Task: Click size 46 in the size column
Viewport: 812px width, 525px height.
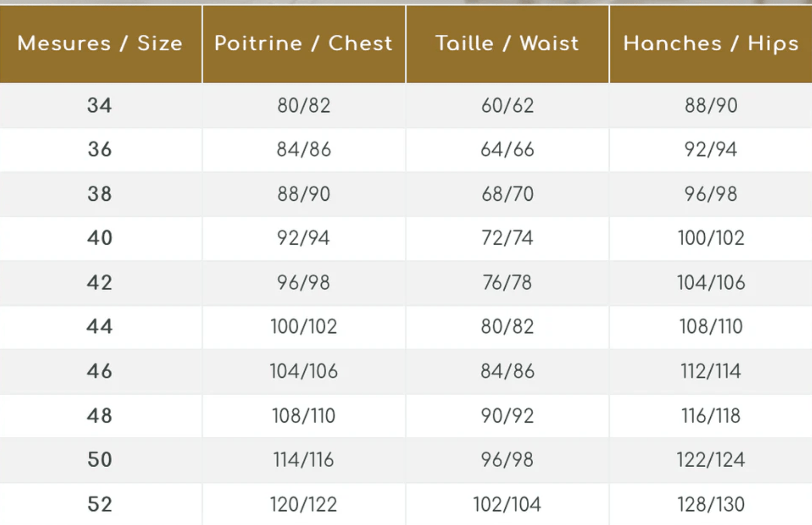Action: pos(100,371)
